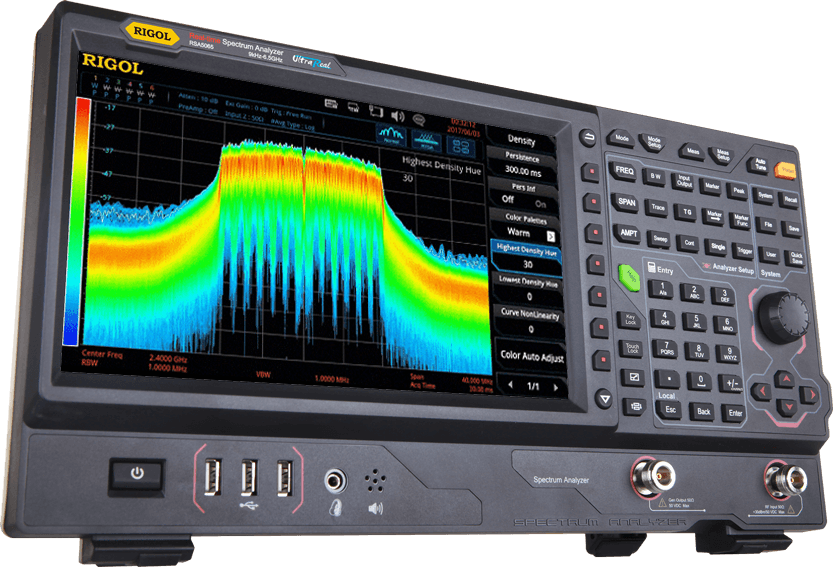This screenshot has height=567, width=833.
Task: Push the orange Preset key
Action: pyautogui.click(x=785, y=170)
